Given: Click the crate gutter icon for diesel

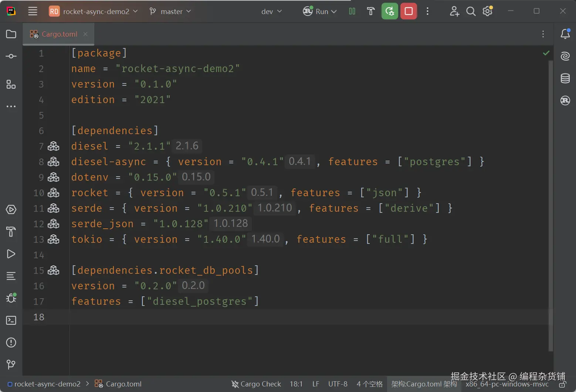Looking at the screenshot, I should 54,146.
